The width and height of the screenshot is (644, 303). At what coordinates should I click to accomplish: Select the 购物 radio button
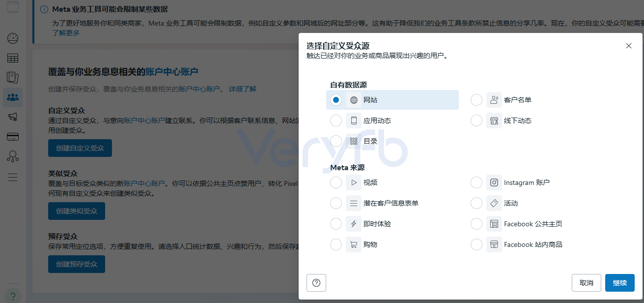[336, 244]
